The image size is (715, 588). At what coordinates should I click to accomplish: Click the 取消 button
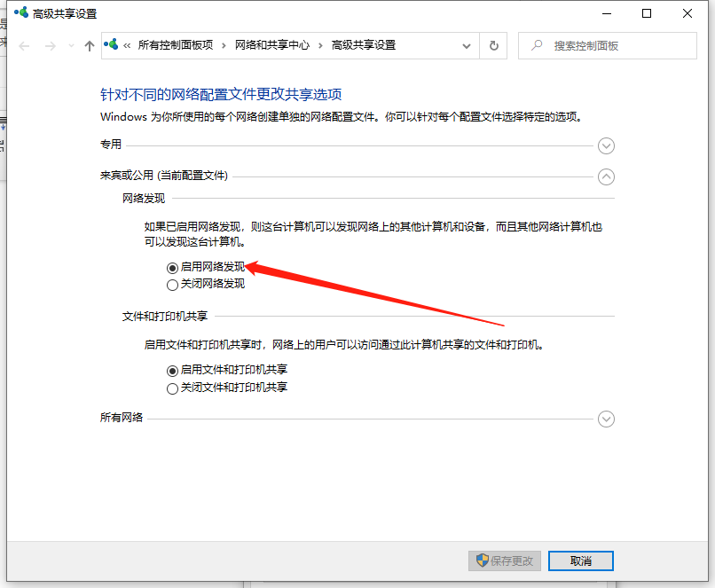(580, 561)
